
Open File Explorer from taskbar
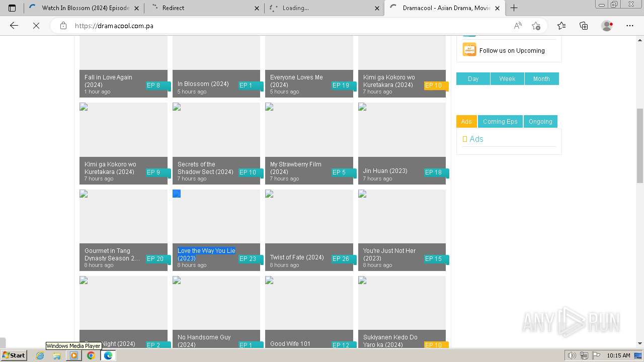[x=57, y=355]
